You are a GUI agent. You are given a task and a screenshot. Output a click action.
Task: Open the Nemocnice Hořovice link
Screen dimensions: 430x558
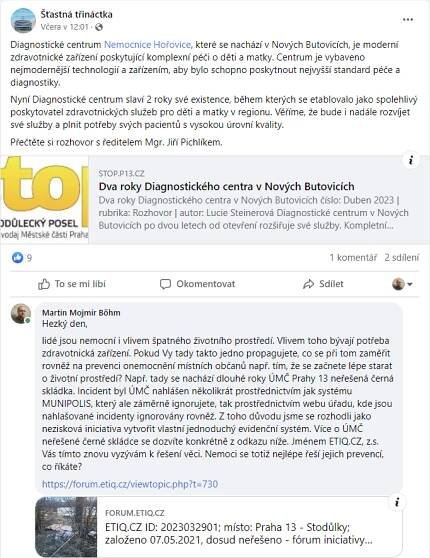[x=147, y=44]
